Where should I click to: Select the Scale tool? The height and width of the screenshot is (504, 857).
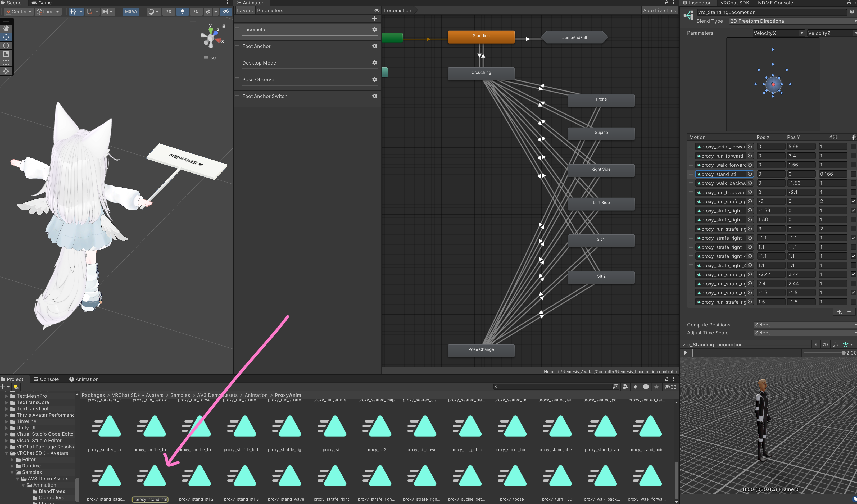point(6,54)
